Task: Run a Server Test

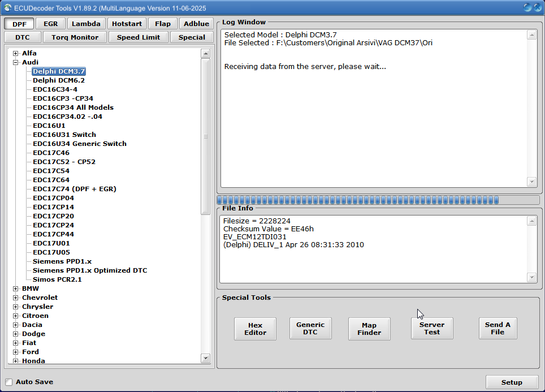Action: click(432, 329)
